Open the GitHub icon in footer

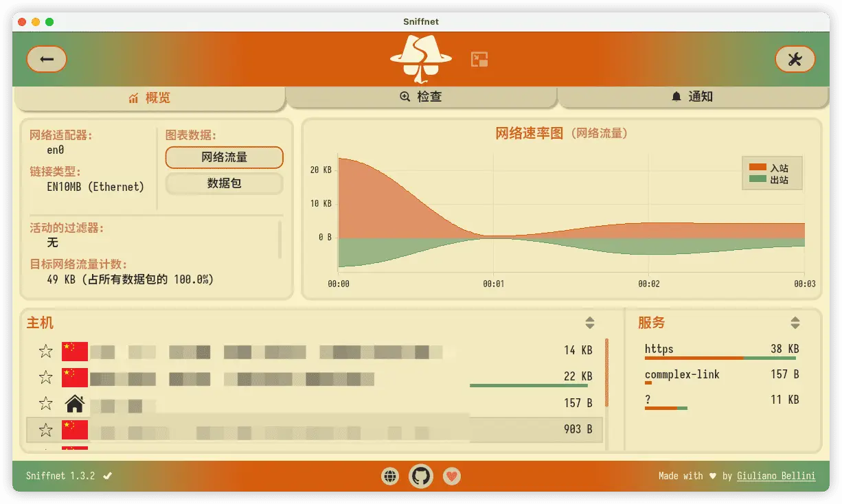tap(421, 476)
